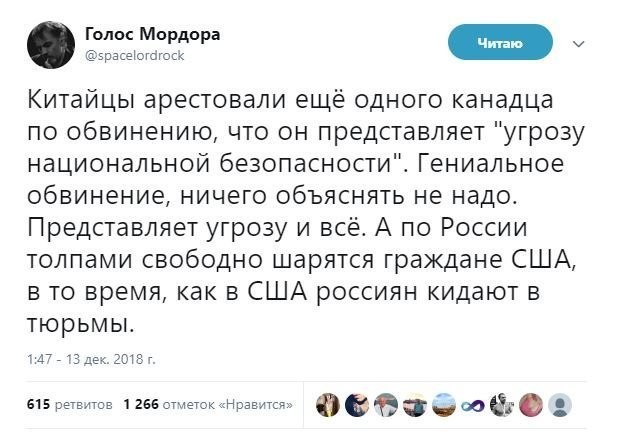Click the first liker avatar in the row

click(328, 404)
